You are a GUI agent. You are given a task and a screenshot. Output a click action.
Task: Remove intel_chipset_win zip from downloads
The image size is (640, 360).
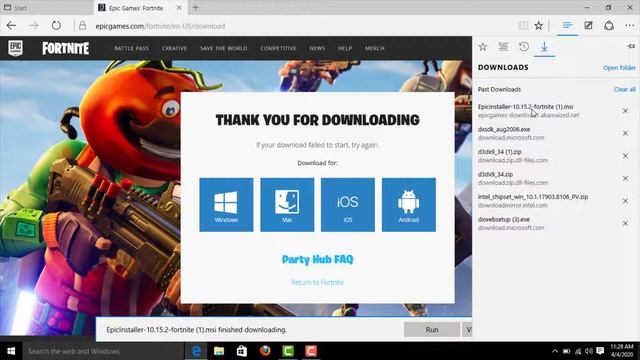(625, 201)
